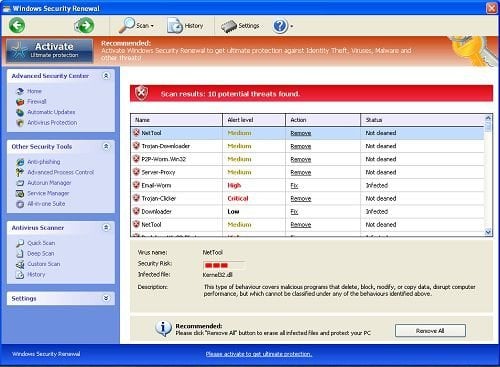This screenshot has width=500, height=367.
Task: Click Remove for Trojan-Clicker
Action: 301,199
